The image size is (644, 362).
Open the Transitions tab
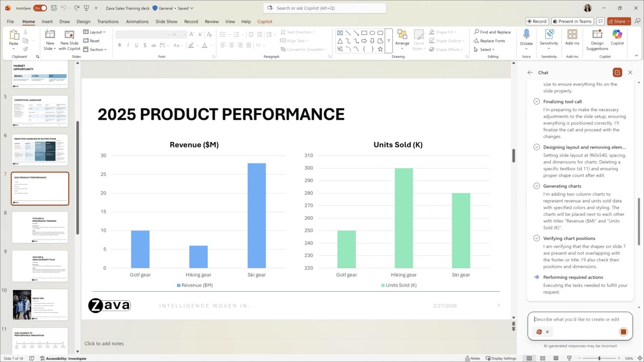pyautogui.click(x=108, y=21)
